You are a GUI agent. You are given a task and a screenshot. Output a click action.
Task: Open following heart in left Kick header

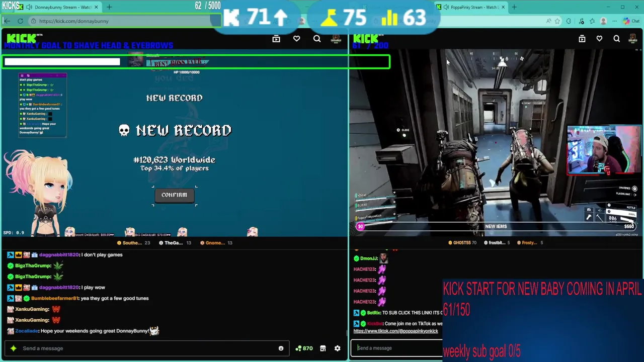pyautogui.click(x=296, y=39)
